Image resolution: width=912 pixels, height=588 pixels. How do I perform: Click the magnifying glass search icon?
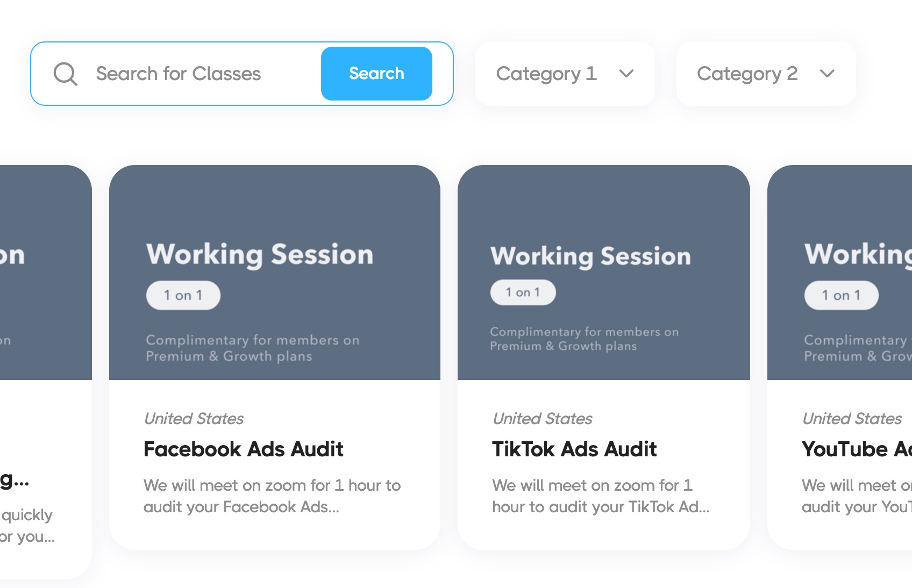tap(66, 74)
